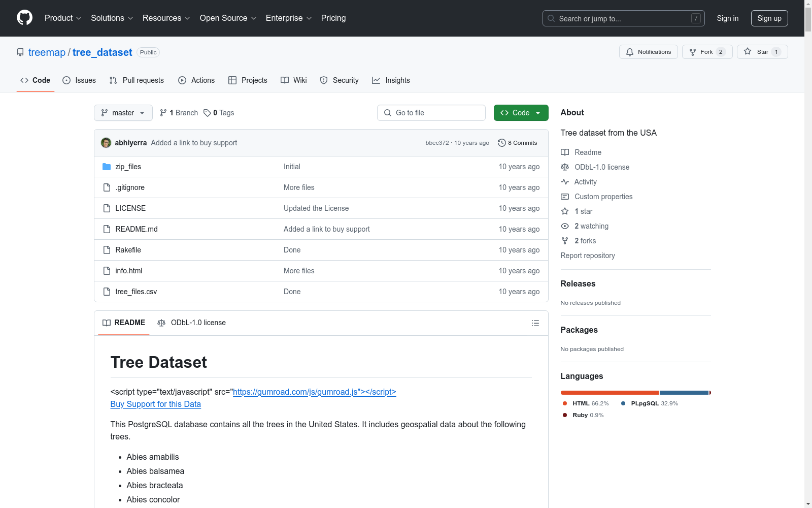Expand the Product menu
The image size is (812, 508).
click(x=63, y=18)
